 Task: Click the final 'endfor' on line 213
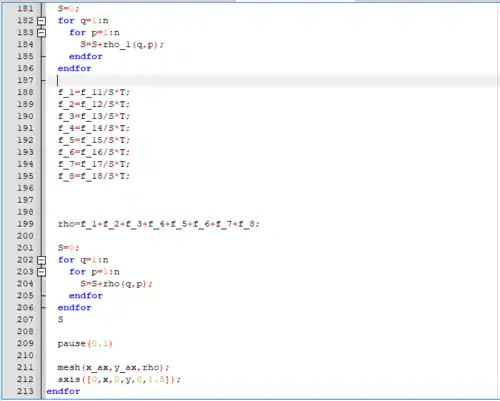tap(63, 391)
